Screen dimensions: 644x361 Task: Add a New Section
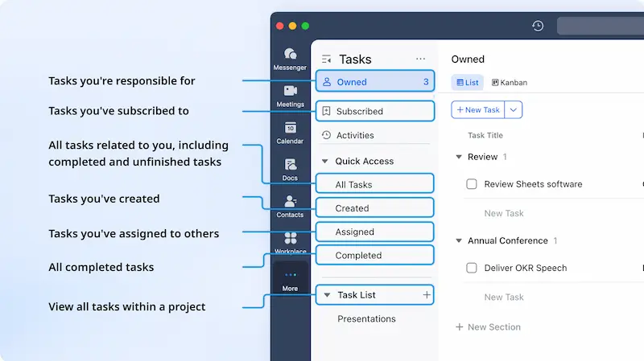[x=488, y=327]
